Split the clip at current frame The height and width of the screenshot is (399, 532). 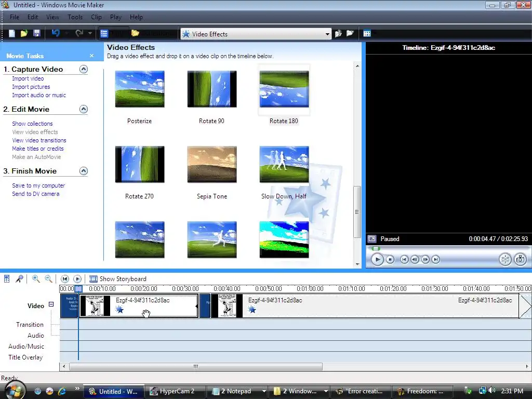505,260
